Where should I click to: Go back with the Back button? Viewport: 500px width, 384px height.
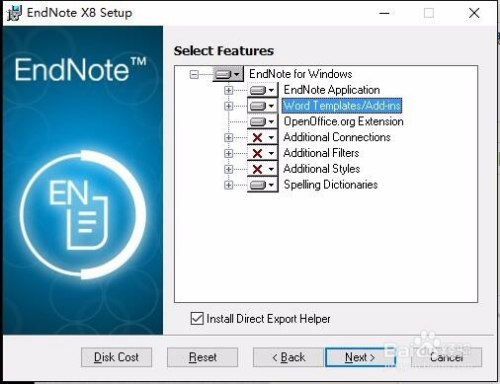tap(288, 357)
